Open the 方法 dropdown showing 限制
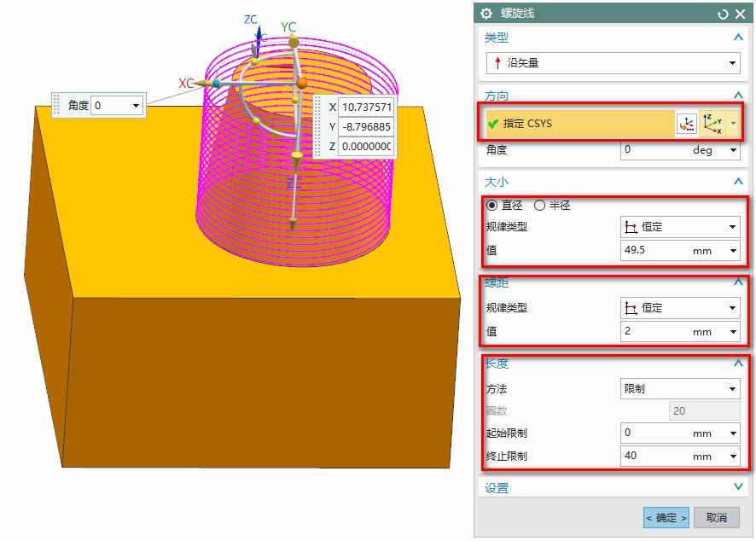This screenshot has height=541, width=756. point(679,389)
